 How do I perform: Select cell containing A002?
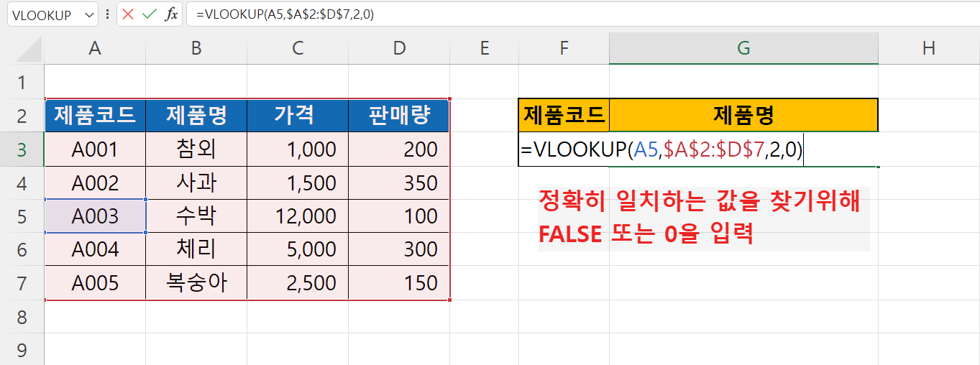pos(95,183)
